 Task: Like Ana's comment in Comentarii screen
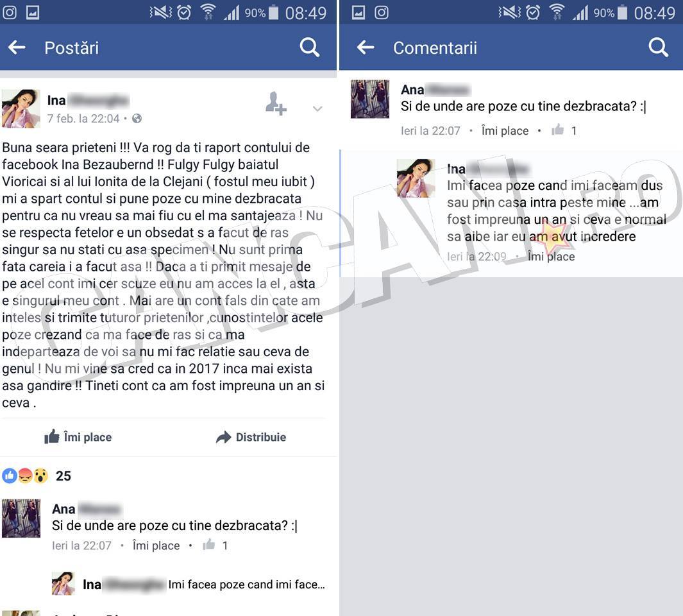point(505,130)
